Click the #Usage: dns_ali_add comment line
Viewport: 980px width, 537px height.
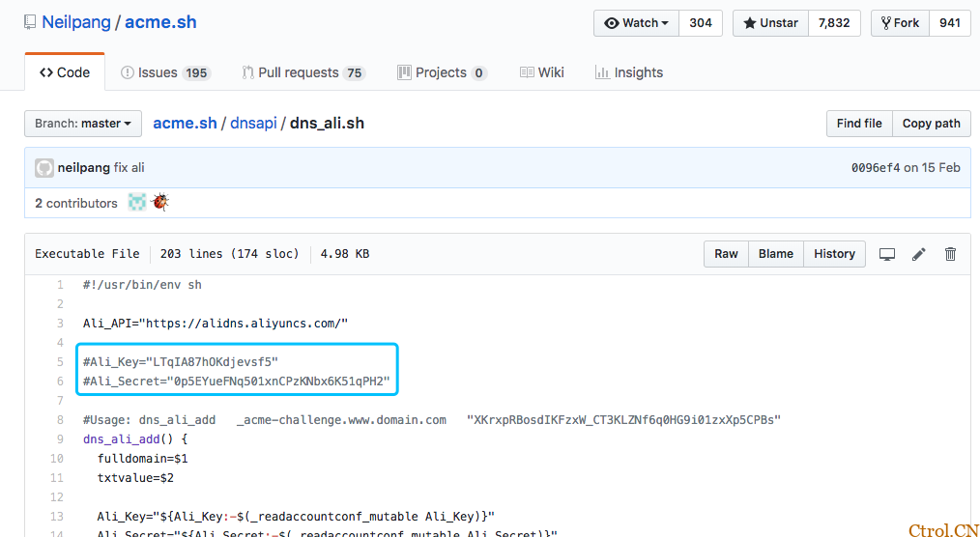pyautogui.click(x=432, y=419)
